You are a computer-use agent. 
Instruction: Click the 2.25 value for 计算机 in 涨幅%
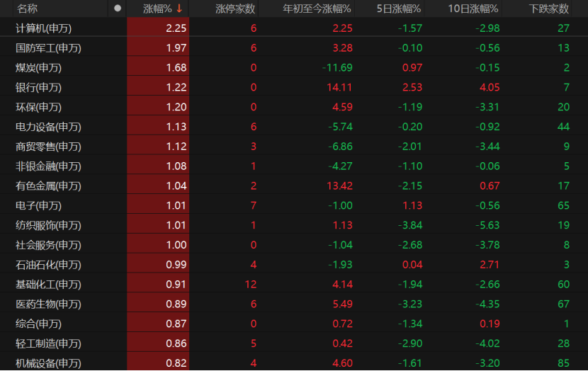point(176,28)
